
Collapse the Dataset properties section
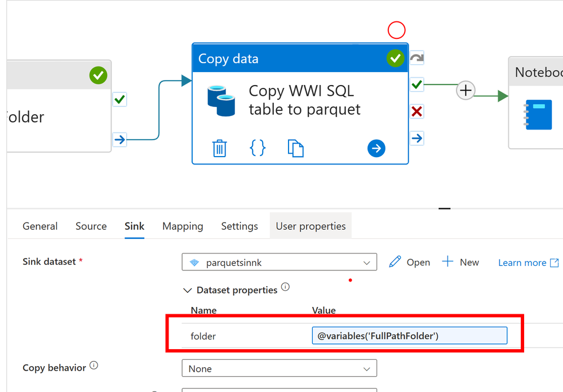[x=188, y=291]
